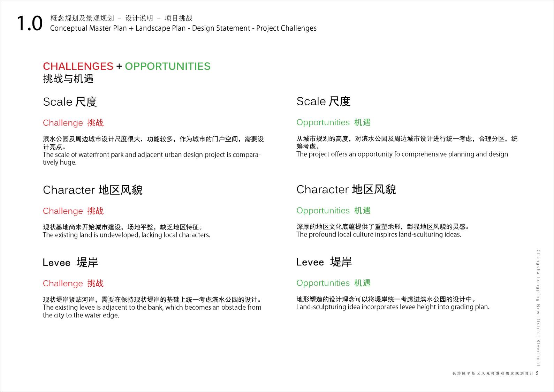
Task: Click the 'Challenge 挑战' label under left Levee
Action: [x=73, y=284]
